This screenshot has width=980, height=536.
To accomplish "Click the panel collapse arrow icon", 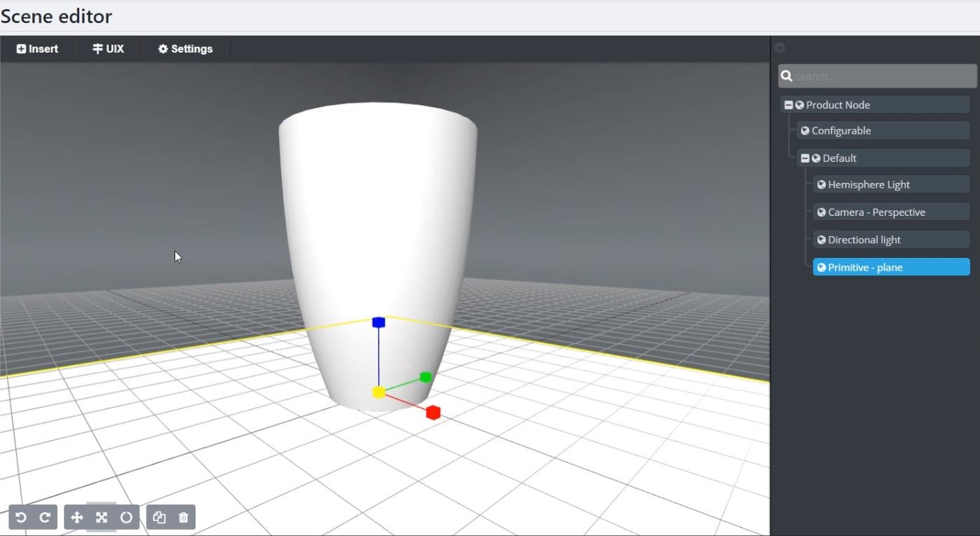I will [x=780, y=48].
